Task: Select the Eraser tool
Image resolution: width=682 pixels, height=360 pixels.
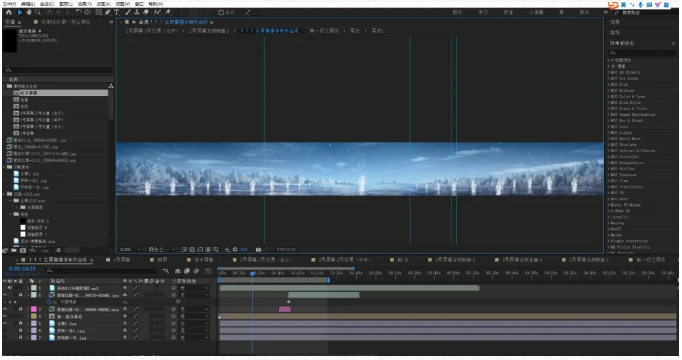Action: pos(146,12)
